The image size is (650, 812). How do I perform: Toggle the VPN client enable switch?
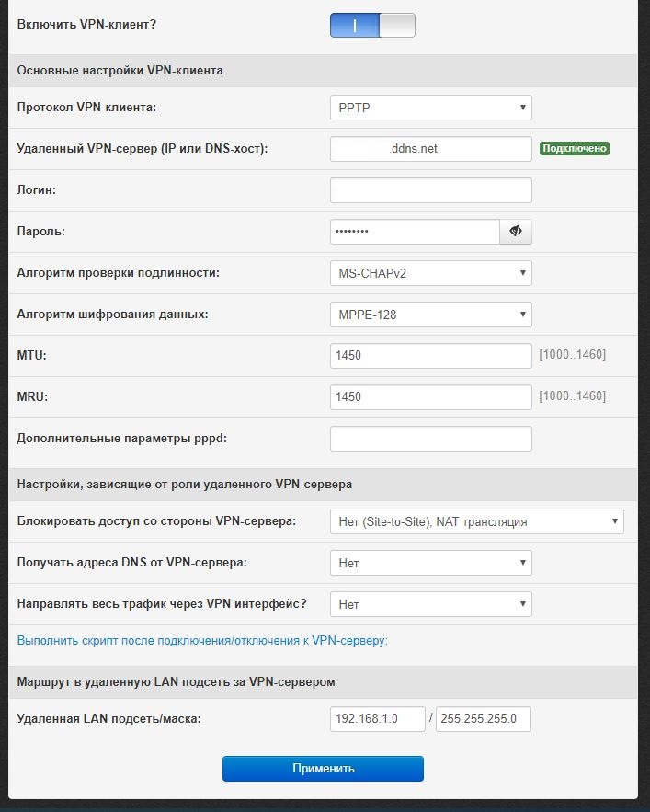tap(372, 25)
